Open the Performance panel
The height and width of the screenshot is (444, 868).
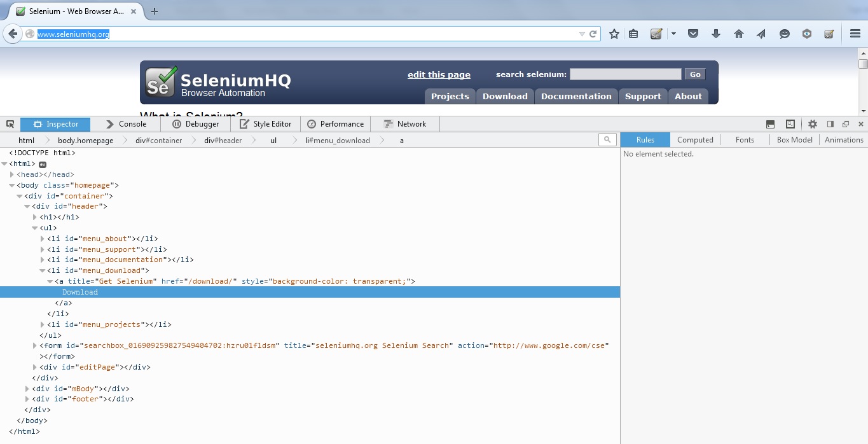click(x=335, y=124)
